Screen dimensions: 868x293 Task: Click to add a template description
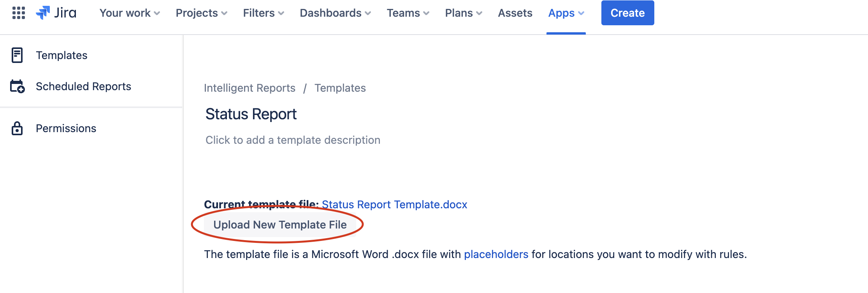click(292, 140)
